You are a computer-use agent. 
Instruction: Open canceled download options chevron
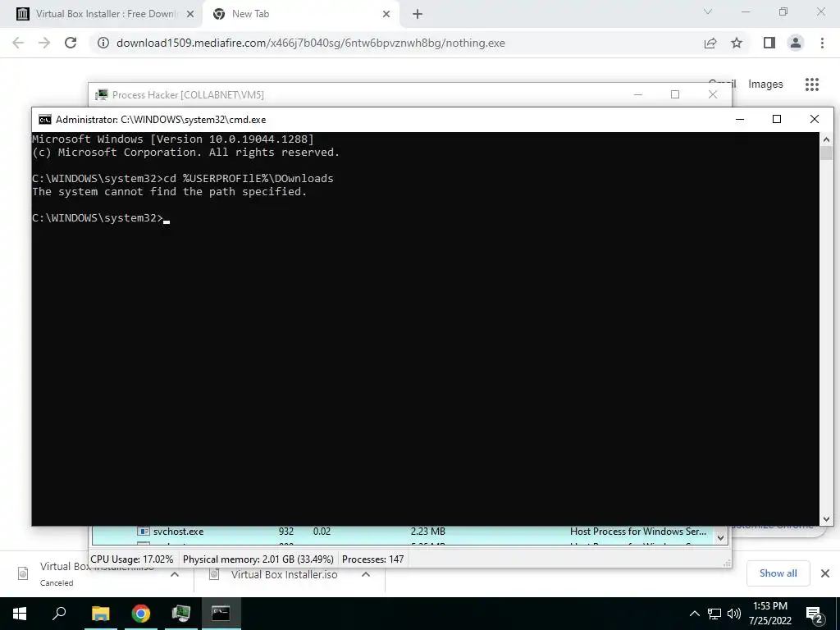pyautogui.click(x=175, y=574)
